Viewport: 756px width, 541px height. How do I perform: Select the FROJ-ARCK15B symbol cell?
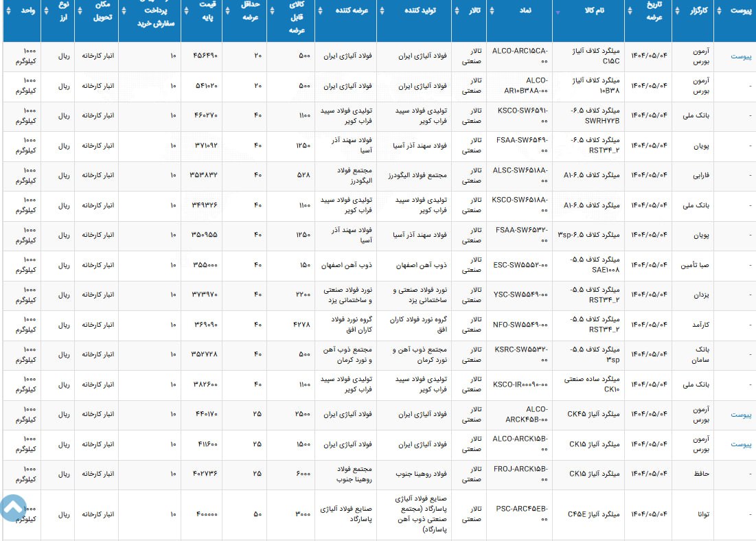pyautogui.click(x=521, y=474)
